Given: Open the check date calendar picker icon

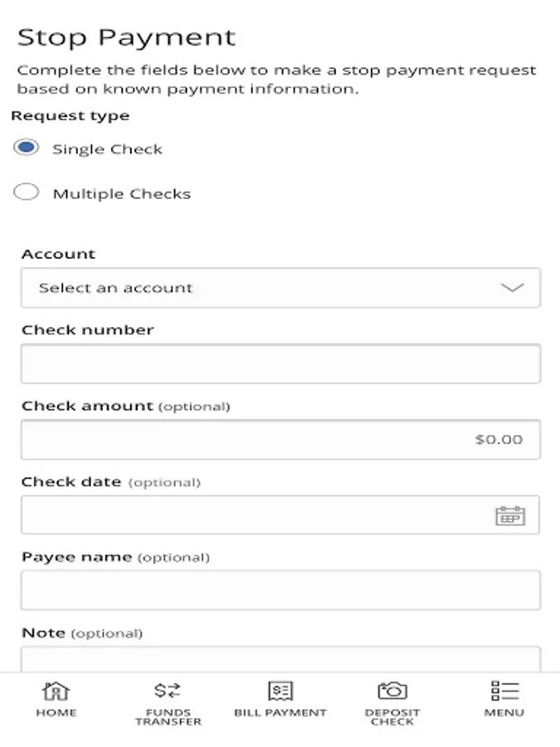Looking at the screenshot, I should click(510, 515).
